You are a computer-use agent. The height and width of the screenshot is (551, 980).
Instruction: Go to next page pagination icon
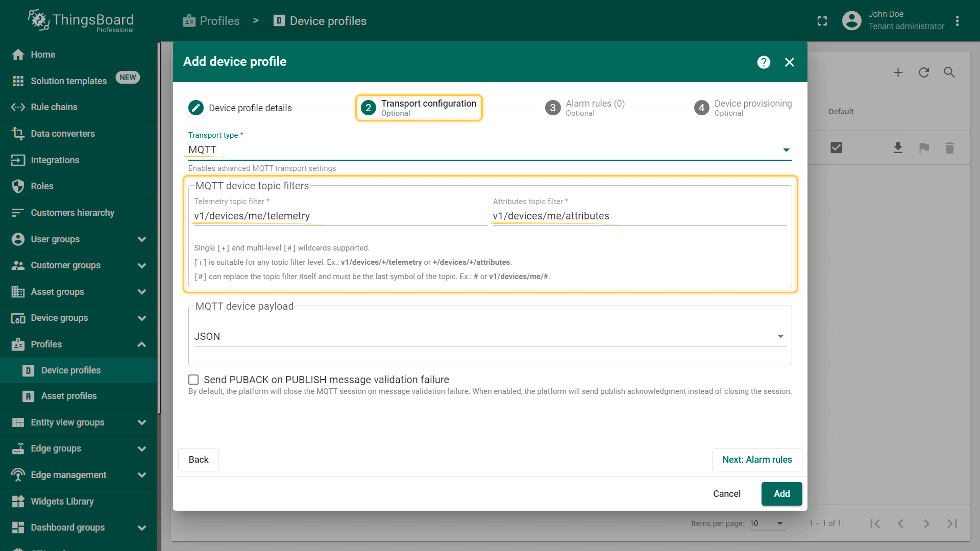[926, 523]
